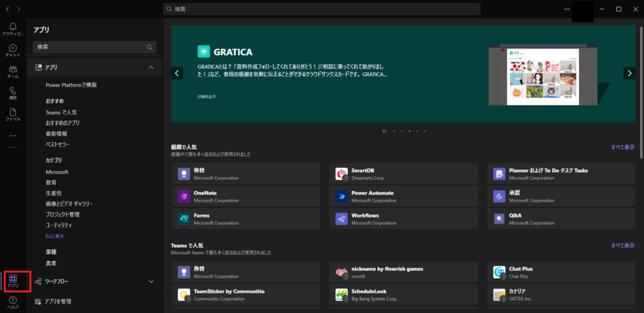Image resolution: width=644 pixels, height=313 pixels.
Task: Open the Q&A app icon
Action: point(499,219)
